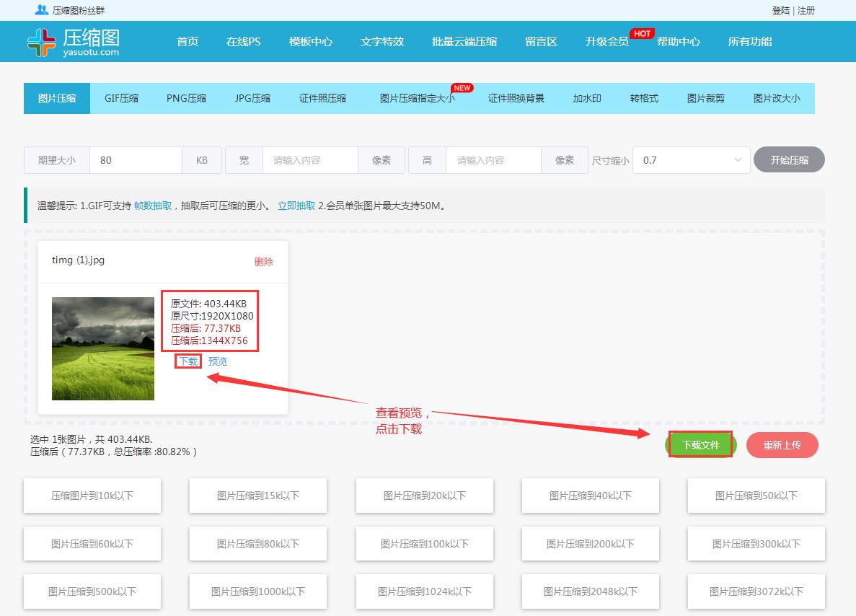Open the 帮助中心 menu item
Screen dimensions: 856x616
coord(678,41)
